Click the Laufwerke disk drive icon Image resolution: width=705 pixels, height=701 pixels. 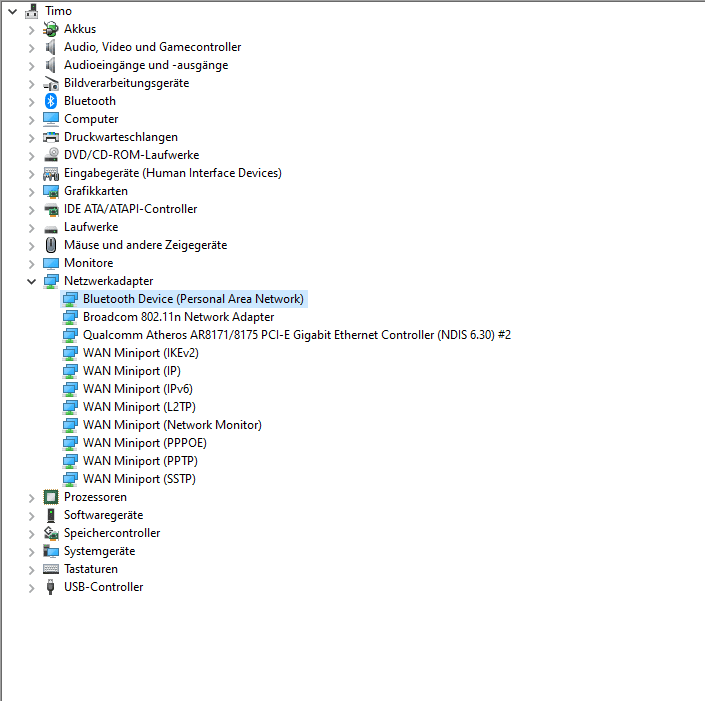pyautogui.click(x=51, y=228)
